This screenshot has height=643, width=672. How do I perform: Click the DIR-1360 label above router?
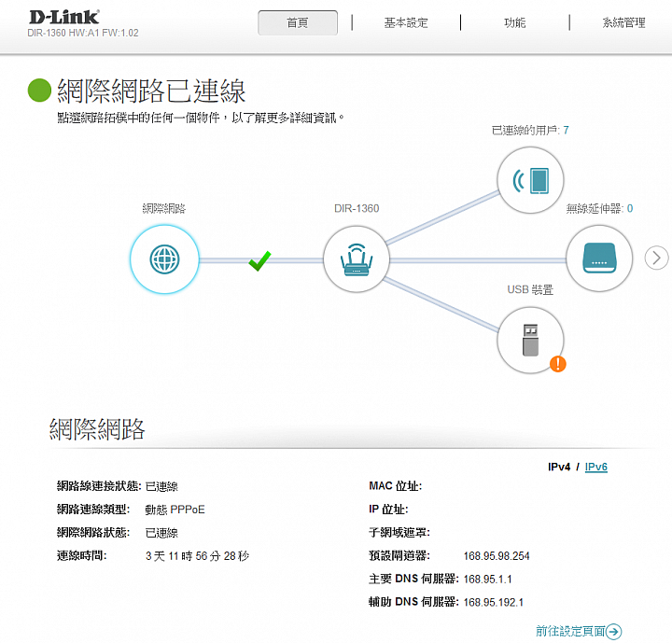coord(357,208)
